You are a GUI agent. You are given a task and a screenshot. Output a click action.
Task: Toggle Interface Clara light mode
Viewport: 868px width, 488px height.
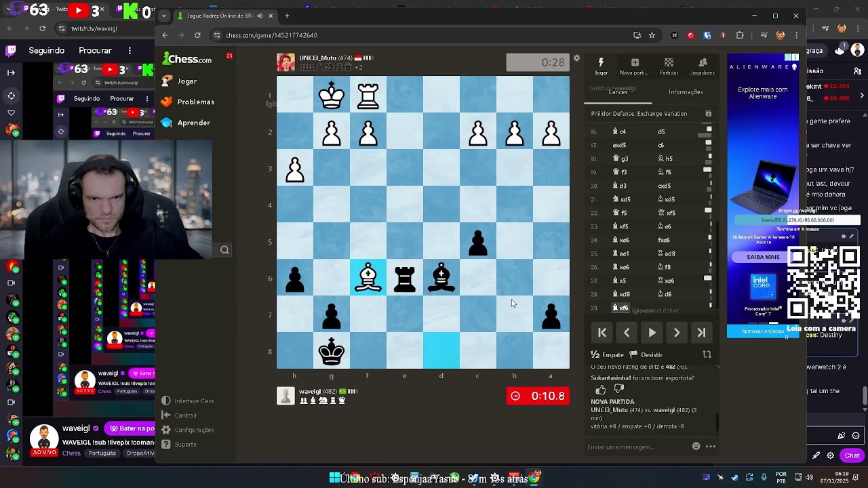188,401
